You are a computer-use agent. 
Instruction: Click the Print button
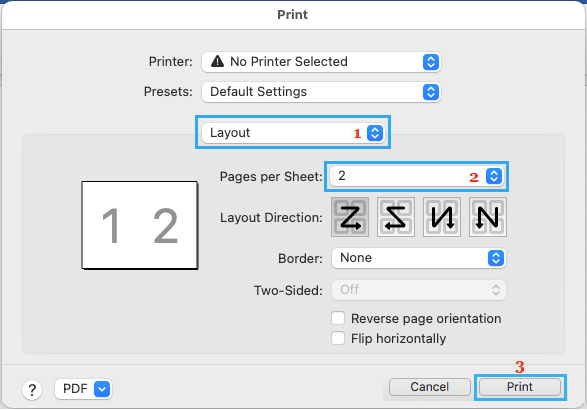(520, 387)
